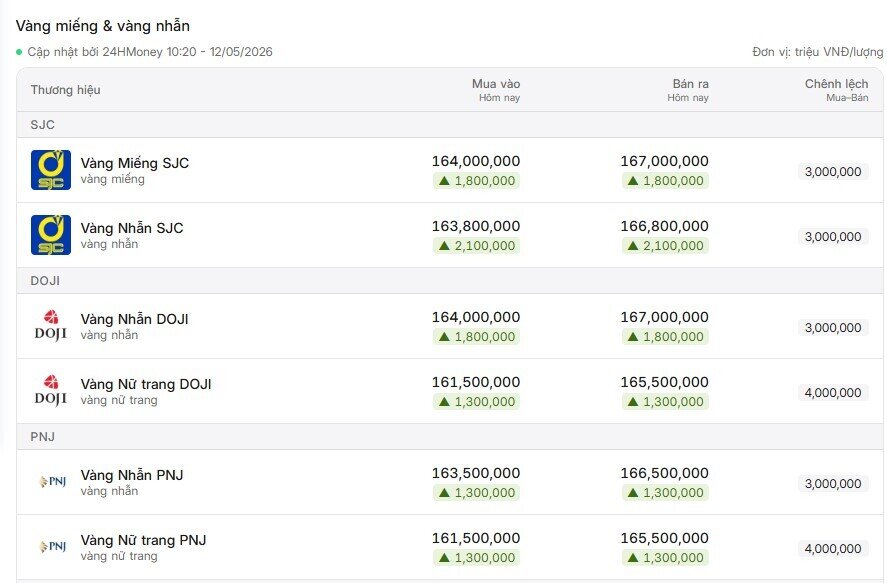
Task: Click Vàng Nữ trang PNJ buy price 161,500,000
Action: [x=476, y=538]
